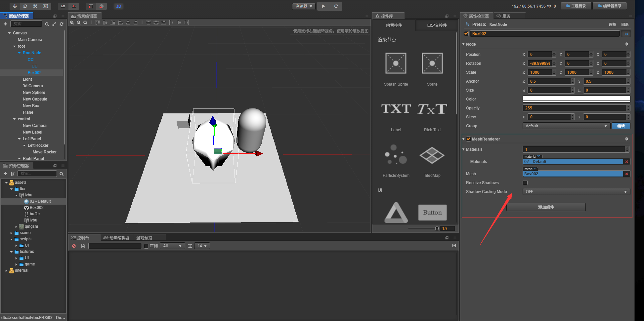Switch to the 游戏预览 tab
This screenshot has height=321, width=644.
(144, 238)
